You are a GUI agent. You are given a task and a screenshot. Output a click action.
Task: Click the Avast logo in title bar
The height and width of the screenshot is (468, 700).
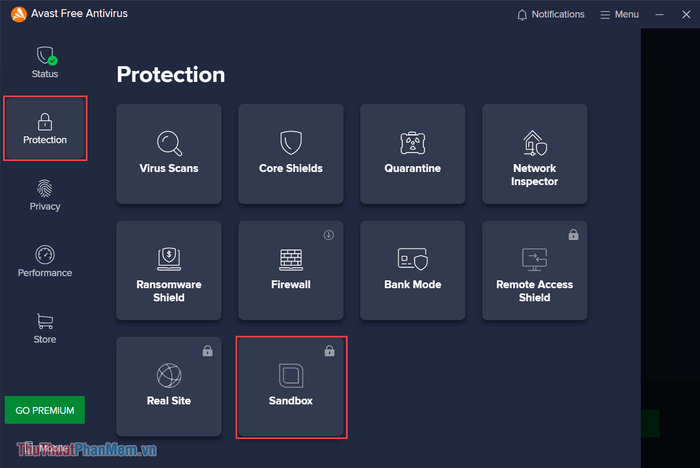[x=19, y=14]
